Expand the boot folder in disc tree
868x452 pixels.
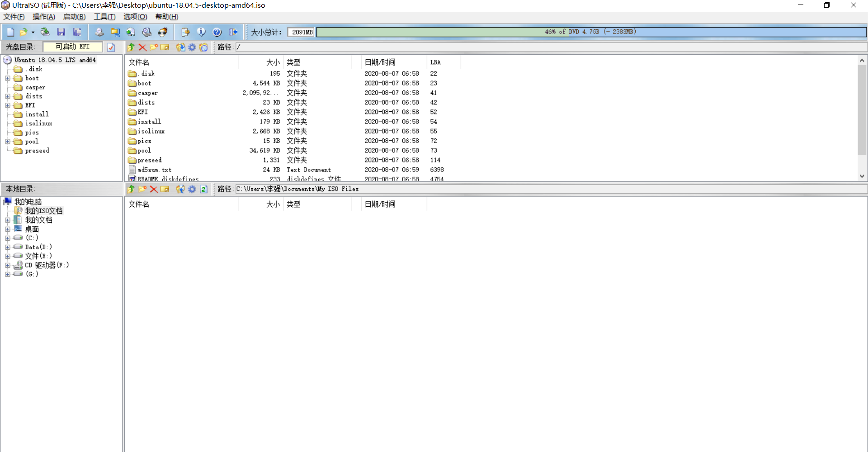pyautogui.click(x=8, y=78)
